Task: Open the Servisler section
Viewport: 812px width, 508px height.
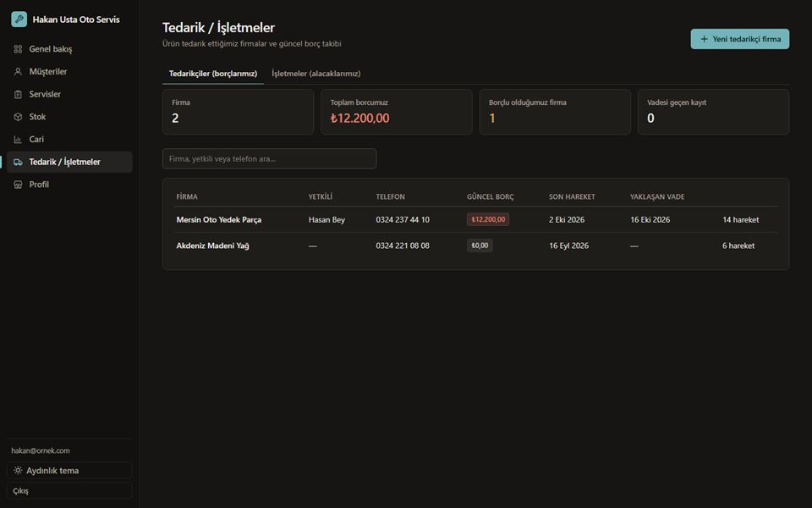Action: (69, 94)
